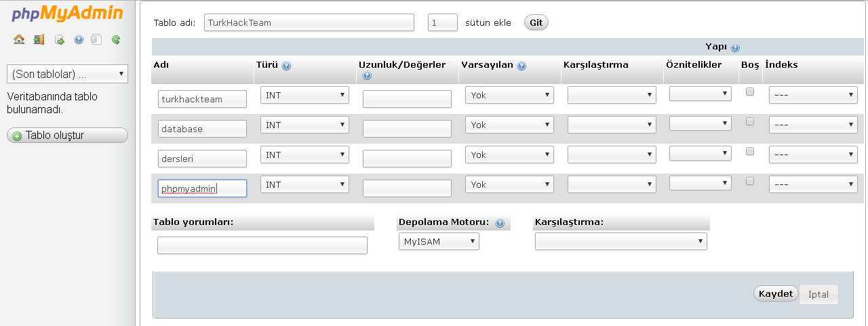Image resolution: width=868 pixels, height=326 pixels.
Task: Click the green reload navigation icon
Action: pyautogui.click(x=116, y=40)
